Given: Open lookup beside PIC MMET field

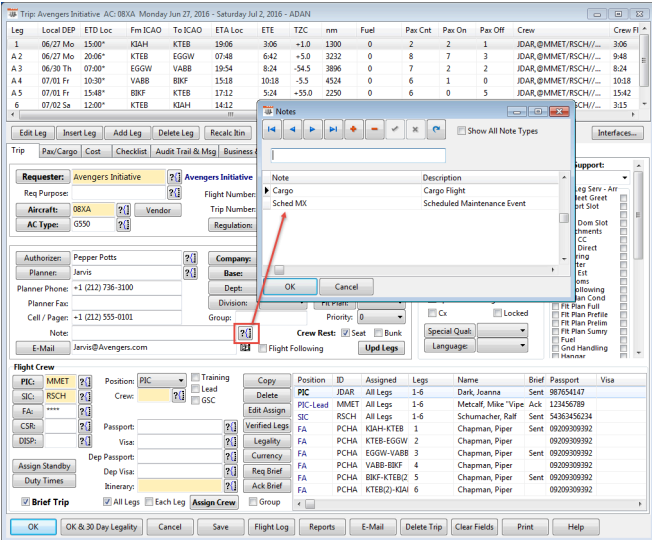Looking at the screenshot, I should point(85,382).
